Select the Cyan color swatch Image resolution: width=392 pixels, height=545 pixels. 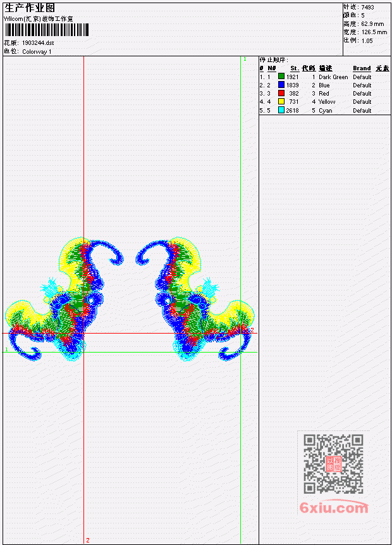point(281,110)
